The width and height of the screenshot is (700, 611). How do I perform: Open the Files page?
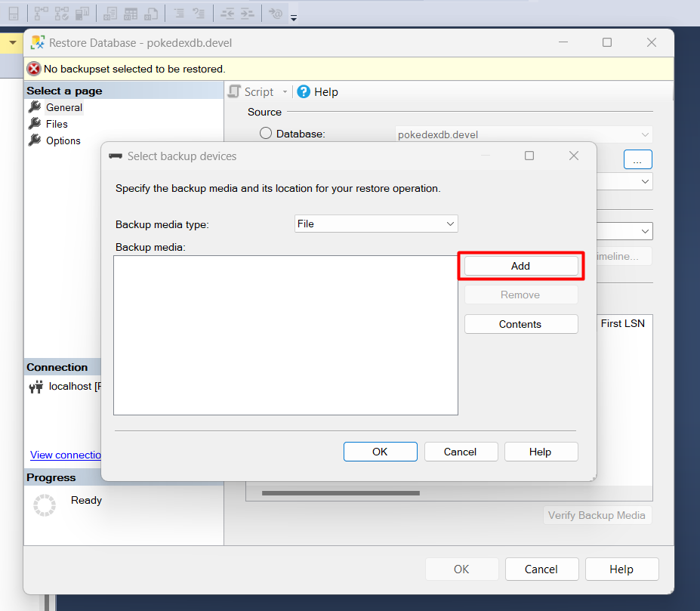tap(57, 124)
